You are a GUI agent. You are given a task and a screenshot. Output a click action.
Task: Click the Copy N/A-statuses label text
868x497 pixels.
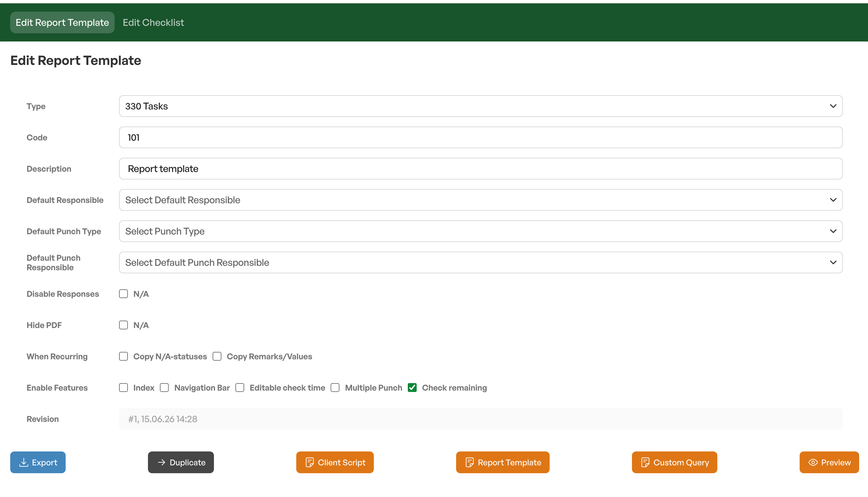point(170,356)
